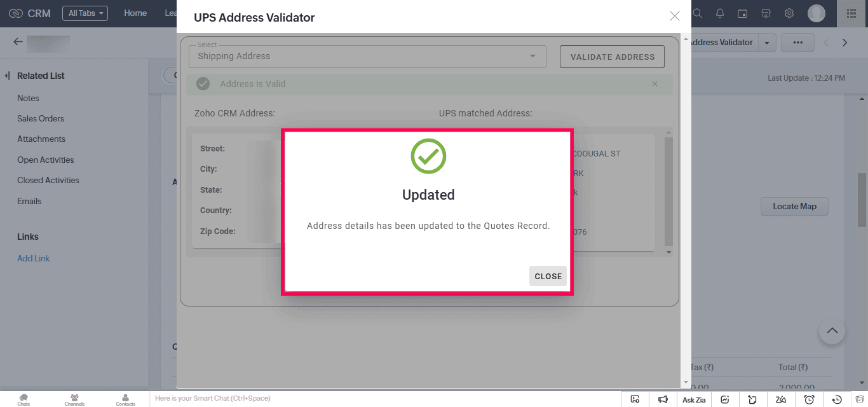Open the notifications bell icon
Viewport: 868px width, 407px height.
tap(720, 13)
